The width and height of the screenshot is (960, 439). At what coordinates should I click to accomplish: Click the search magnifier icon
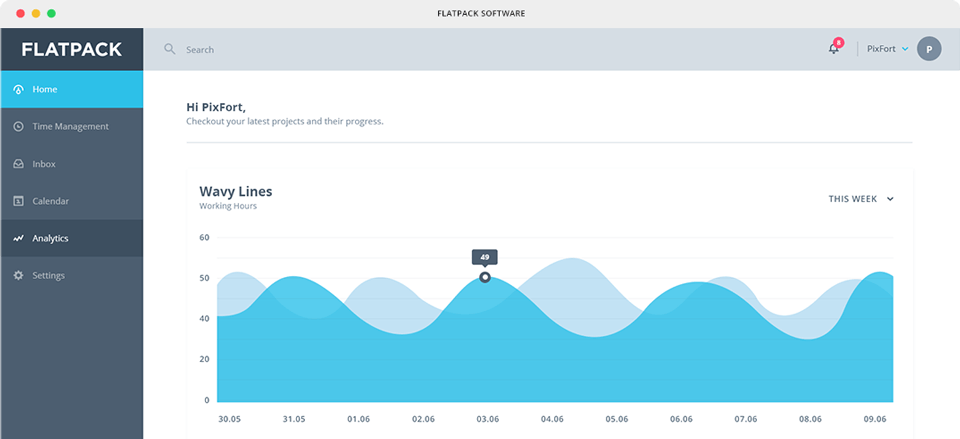(170, 49)
